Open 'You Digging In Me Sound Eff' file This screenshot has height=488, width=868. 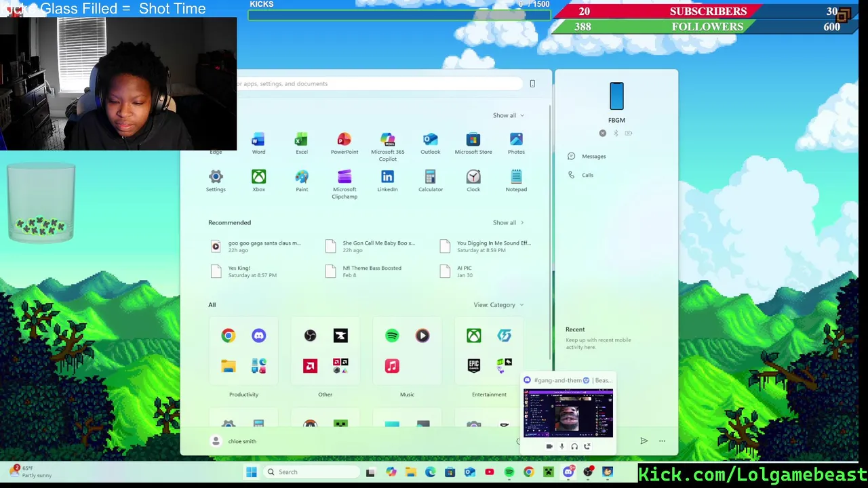pos(486,246)
